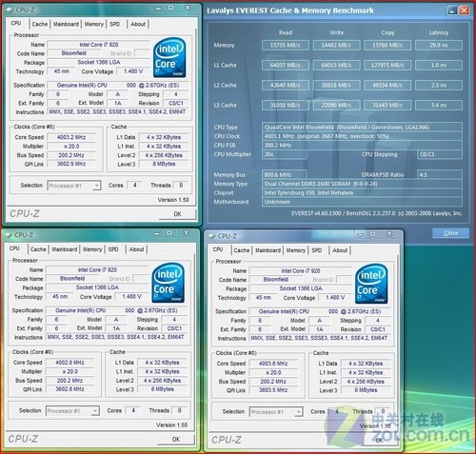
Task: Switch to Cache tab in top-left CPU-Z window
Action: [40, 24]
